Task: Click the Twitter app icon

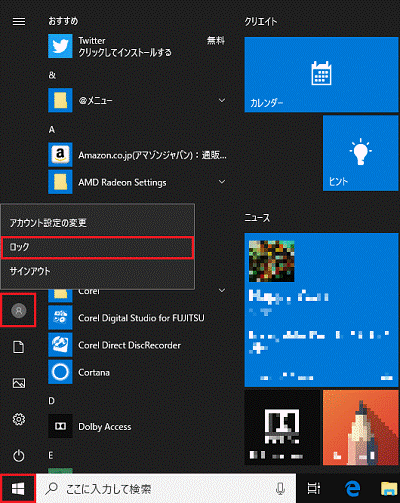Action: tap(60, 46)
